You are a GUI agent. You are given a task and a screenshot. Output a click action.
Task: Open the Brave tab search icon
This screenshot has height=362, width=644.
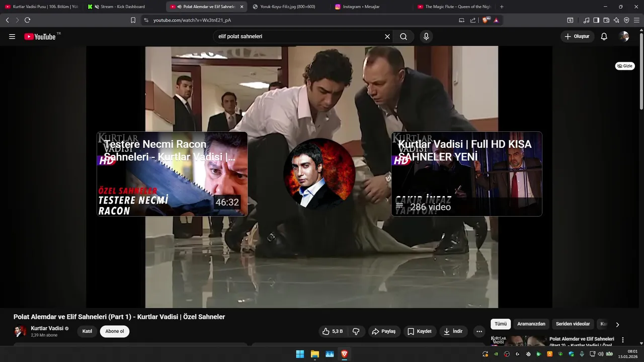click(x=570, y=20)
